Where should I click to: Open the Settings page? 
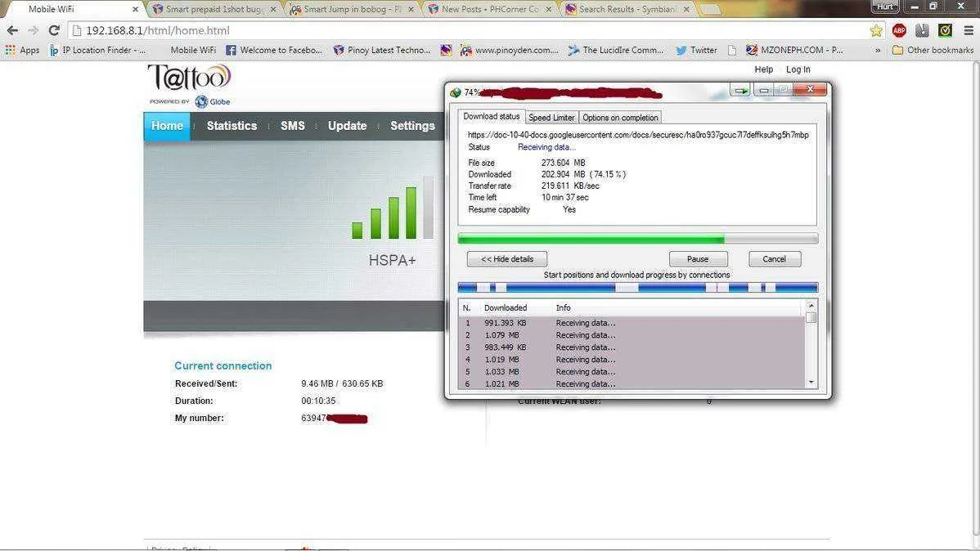(412, 126)
